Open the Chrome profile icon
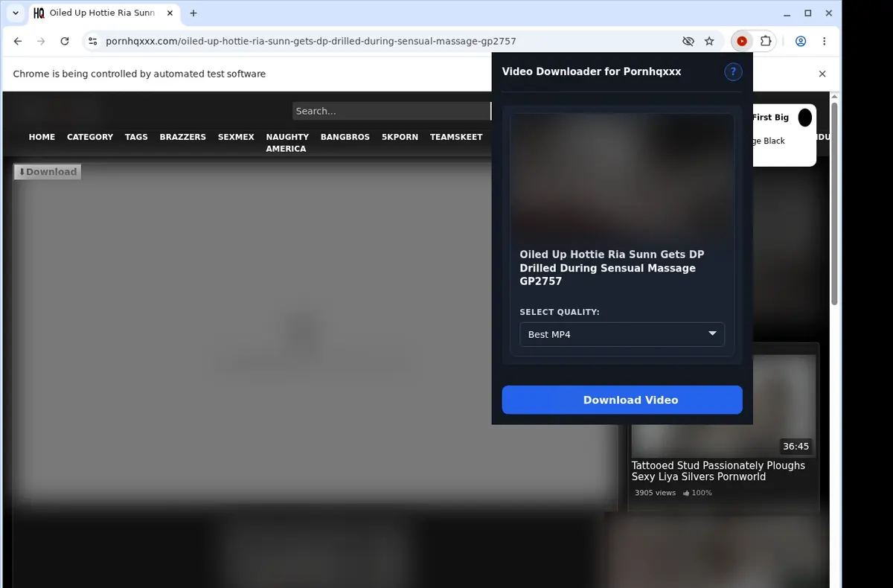Screen dimensions: 893x588 pyautogui.click(x=801, y=42)
